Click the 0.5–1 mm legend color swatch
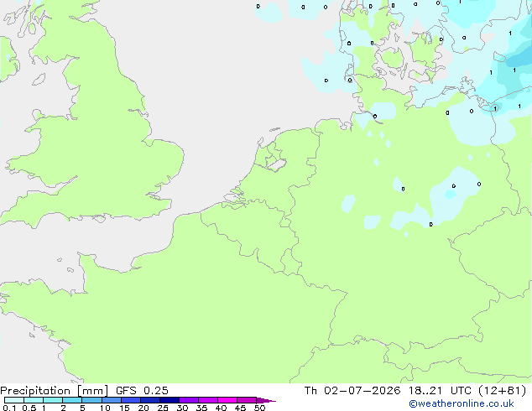Viewport: 532px width, 411px height. [34, 400]
